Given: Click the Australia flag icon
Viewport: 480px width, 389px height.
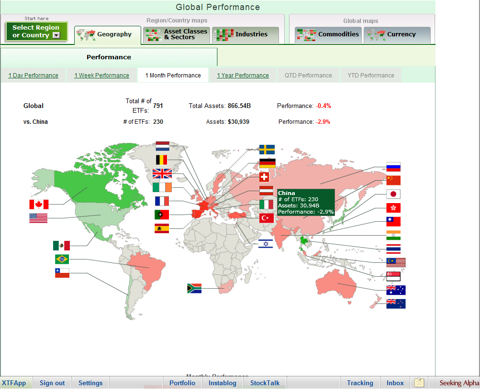Looking at the screenshot, I should pyautogui.click(x=396, y=290).
